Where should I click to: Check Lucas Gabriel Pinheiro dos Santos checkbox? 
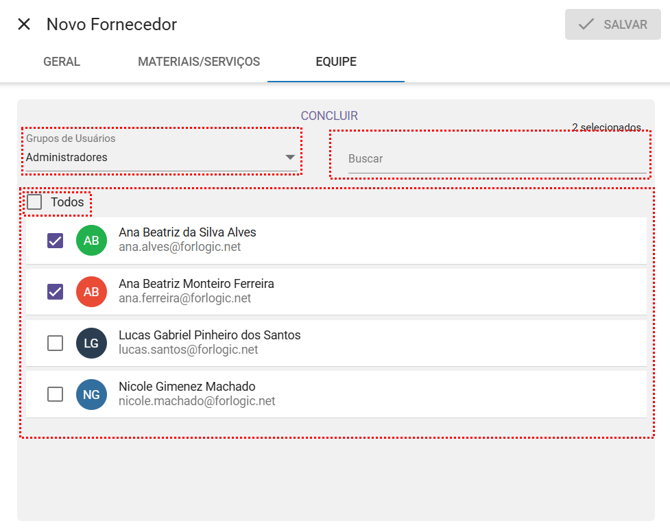(x=55, y=343)
